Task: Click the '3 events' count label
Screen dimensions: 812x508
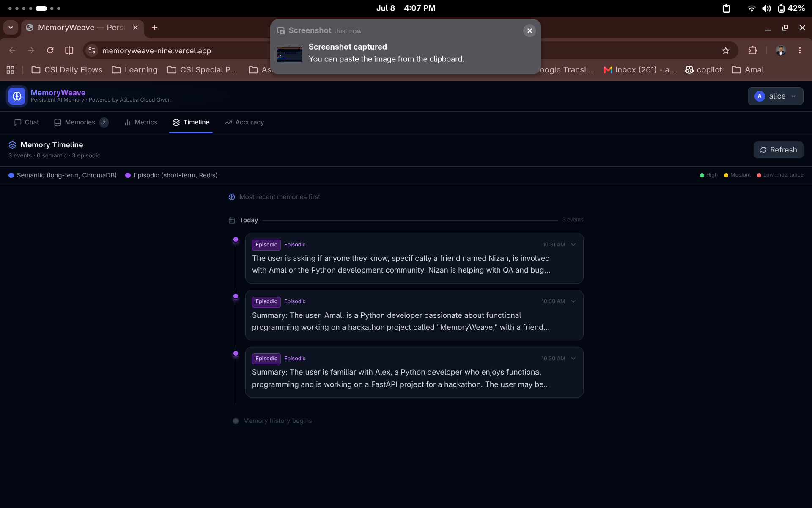Action: click(x=573, y=220)
